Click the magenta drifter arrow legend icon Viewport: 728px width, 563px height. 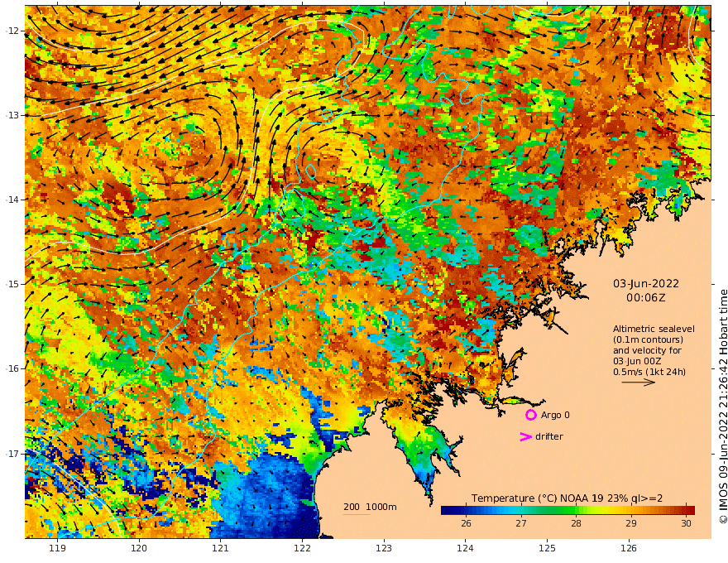pyautogui.click(x=525, y=436)
